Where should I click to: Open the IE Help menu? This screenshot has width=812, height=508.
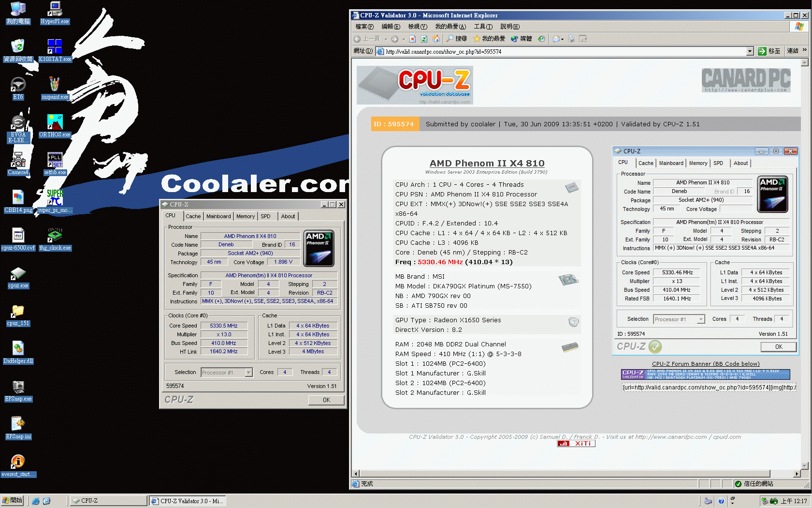coord(510,27)
